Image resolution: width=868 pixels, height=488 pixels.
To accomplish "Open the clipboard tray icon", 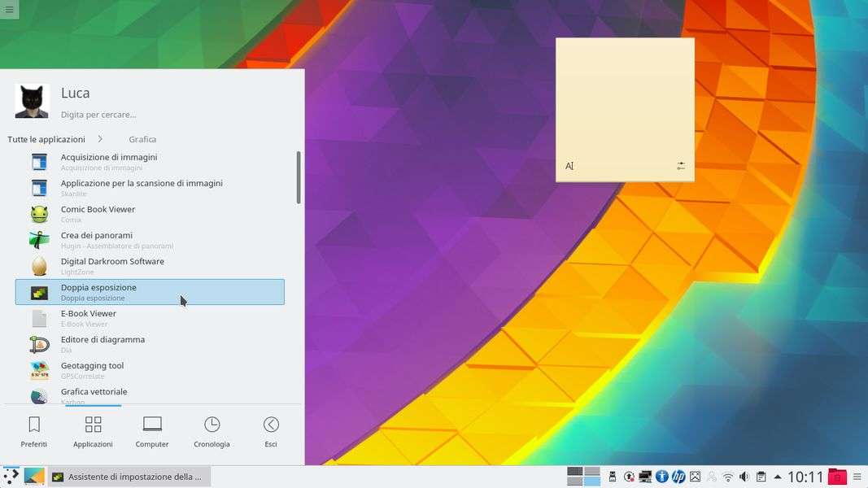I will coord(761,477).
